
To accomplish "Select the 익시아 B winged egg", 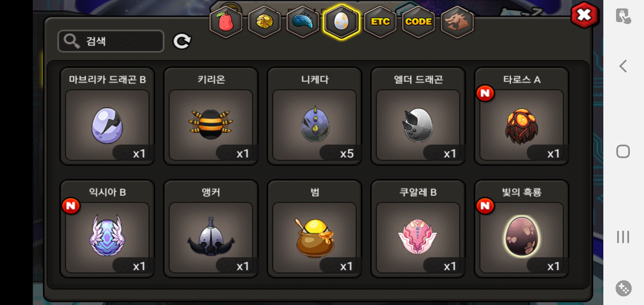I will [x=107, y=229].
